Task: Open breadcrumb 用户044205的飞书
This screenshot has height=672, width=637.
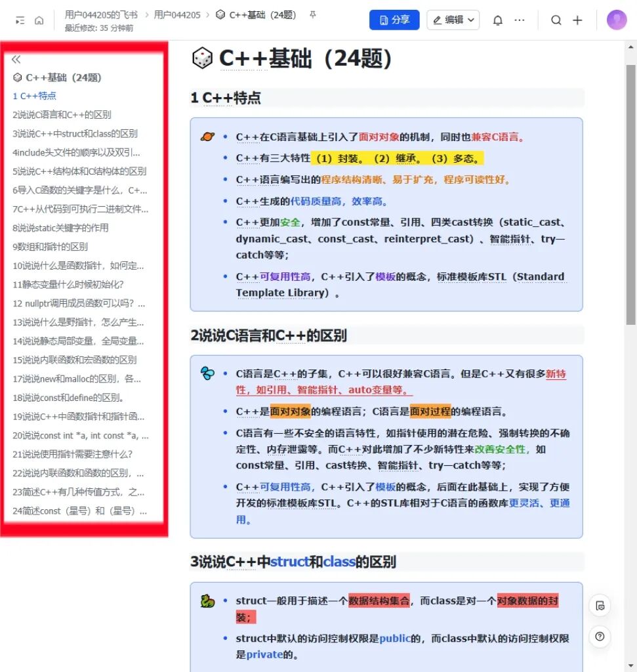Action: (x=101, y=15)
